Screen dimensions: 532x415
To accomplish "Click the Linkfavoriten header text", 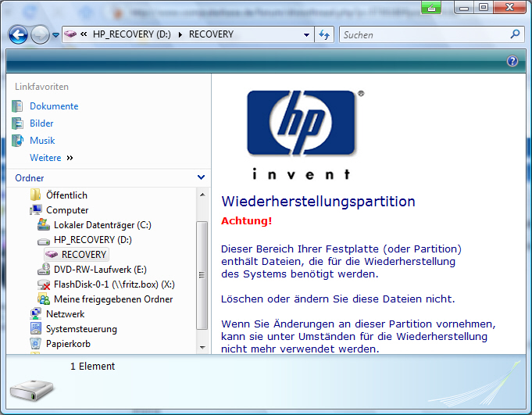I will [x=41, y=87].
